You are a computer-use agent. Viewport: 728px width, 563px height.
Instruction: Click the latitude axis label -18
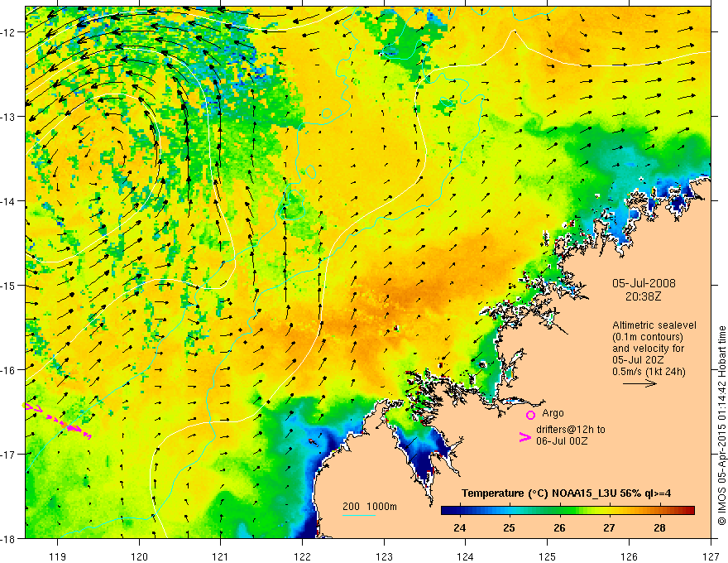click(x=9, y=538)
